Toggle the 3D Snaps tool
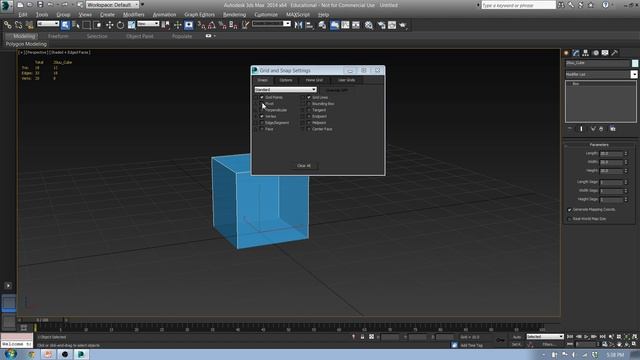 (202, 25)
